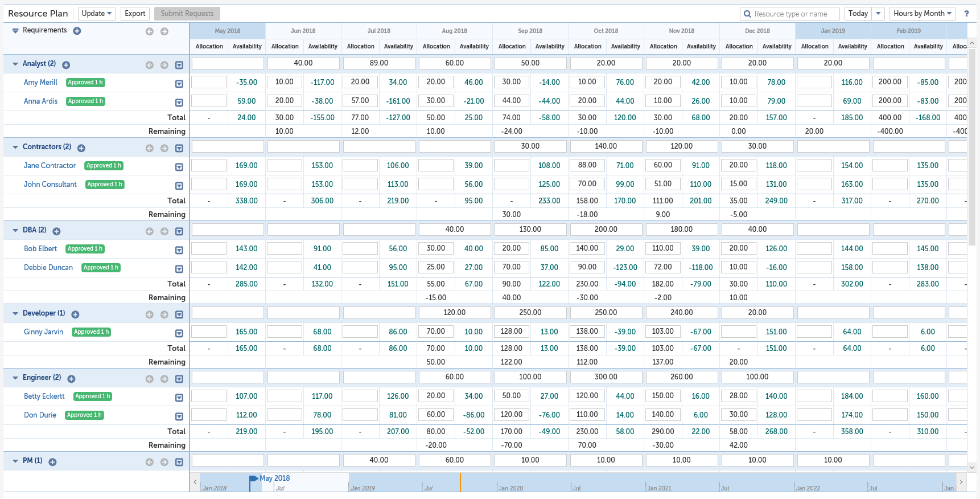Add a resource to the DBA group
Viewport: 980px width, 499px height.
[x=57, y=231]
